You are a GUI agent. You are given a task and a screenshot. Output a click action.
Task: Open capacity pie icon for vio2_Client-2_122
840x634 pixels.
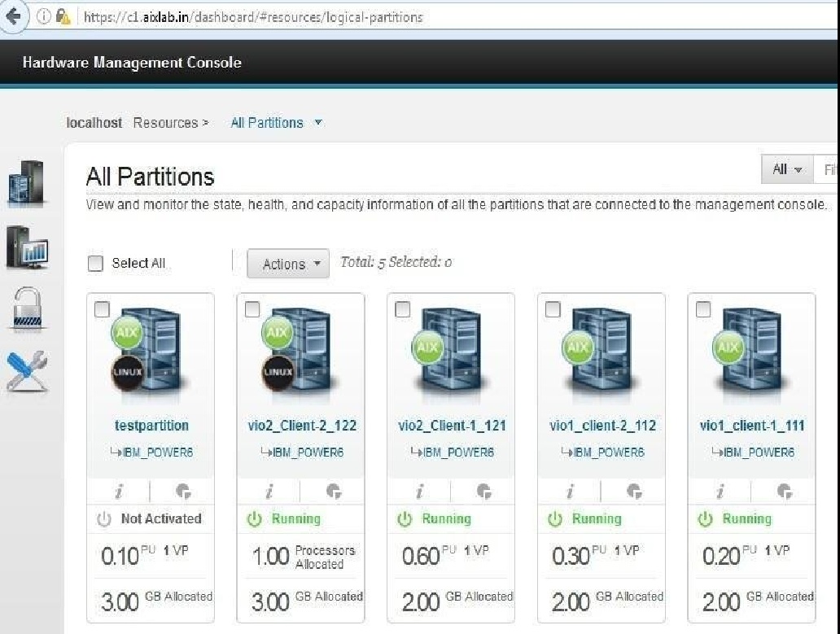coord(334,491)
